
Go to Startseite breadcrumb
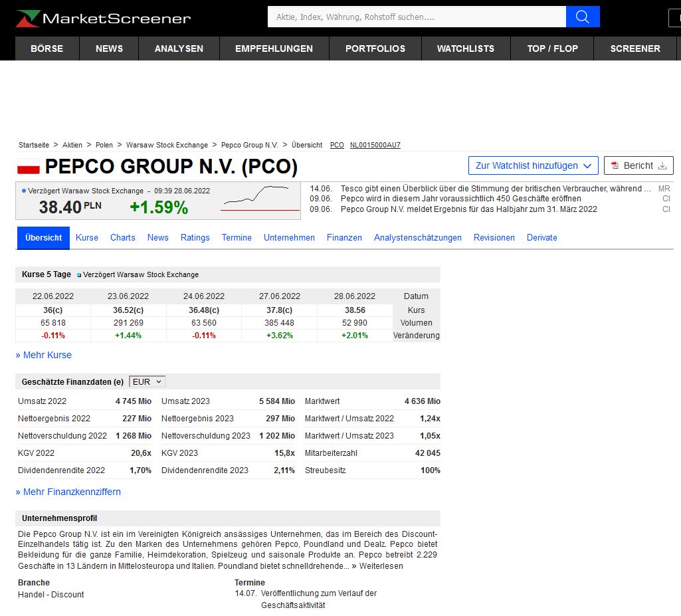[x=34, y=145]
